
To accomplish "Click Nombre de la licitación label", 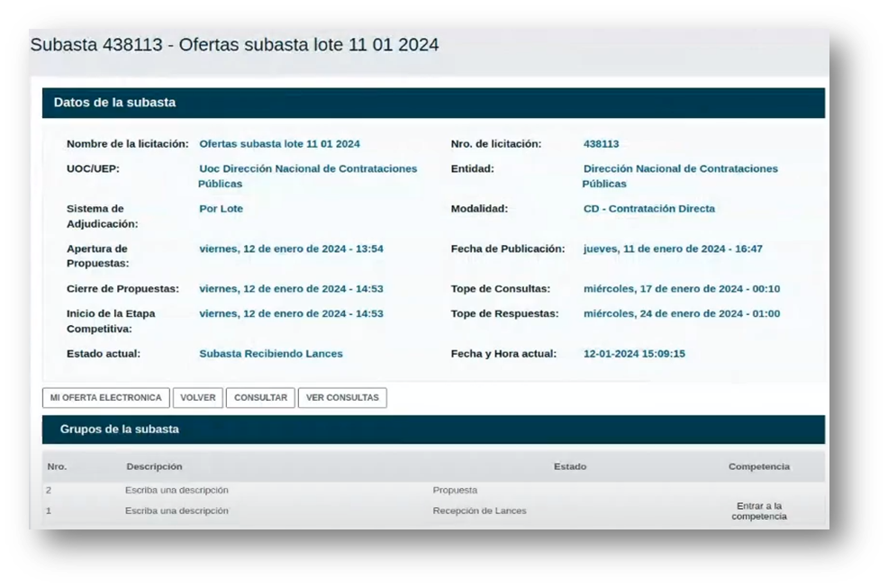I will coord(127,144).
